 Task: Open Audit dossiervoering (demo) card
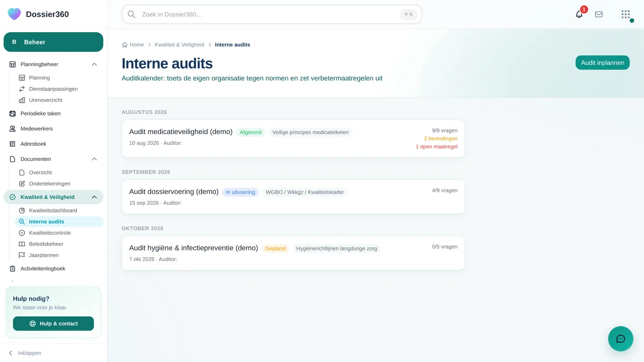click(x=293, y=197)
